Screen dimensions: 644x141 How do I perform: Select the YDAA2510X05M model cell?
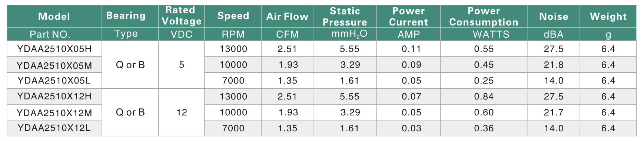click(54, 65)
